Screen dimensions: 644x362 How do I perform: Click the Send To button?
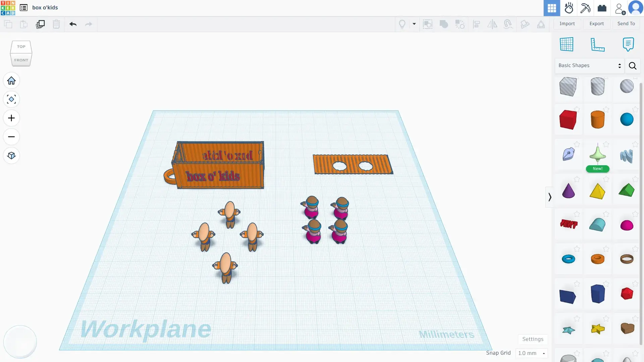coord(626,23)
